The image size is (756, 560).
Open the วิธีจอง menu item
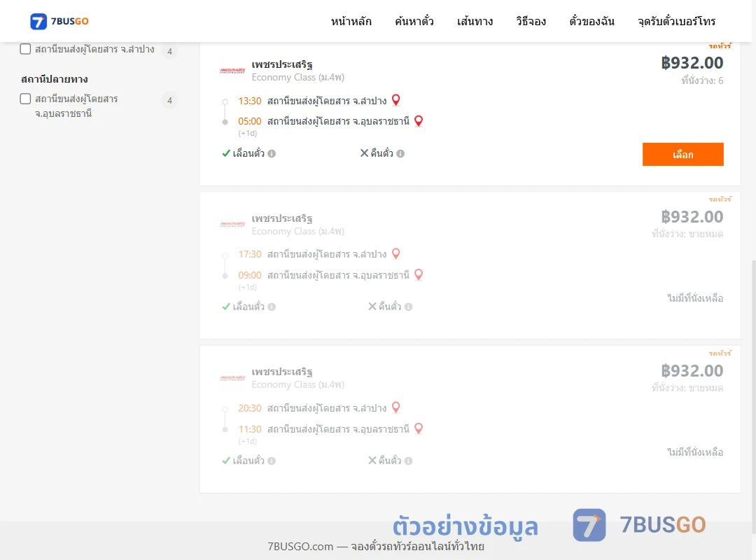[531, 21]
